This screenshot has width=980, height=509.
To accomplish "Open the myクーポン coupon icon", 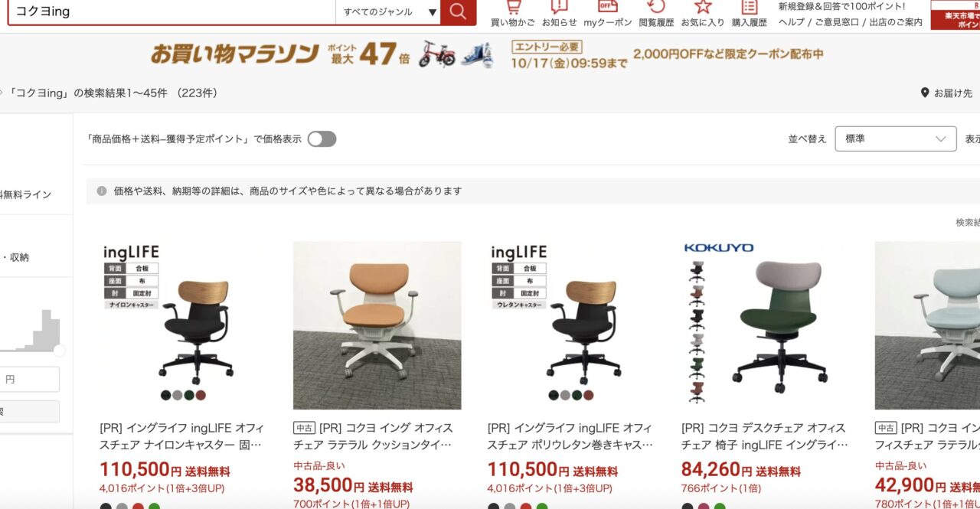I will (608, 7).
